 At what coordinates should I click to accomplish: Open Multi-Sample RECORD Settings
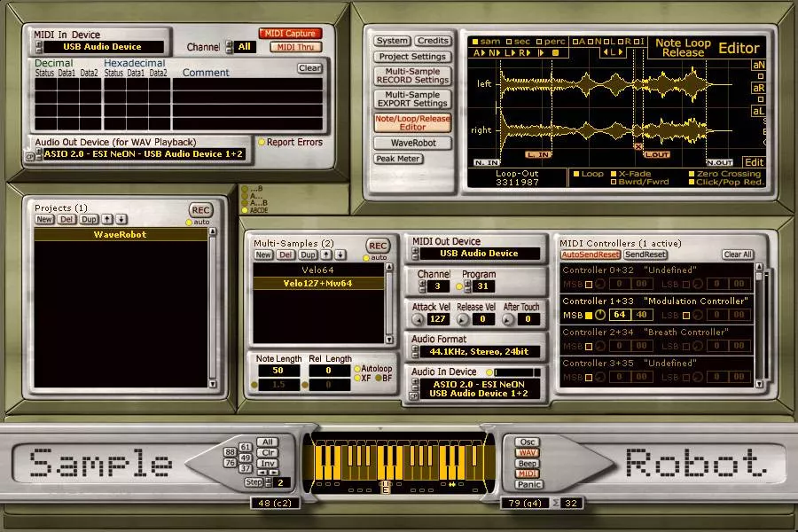pos(412,76)
